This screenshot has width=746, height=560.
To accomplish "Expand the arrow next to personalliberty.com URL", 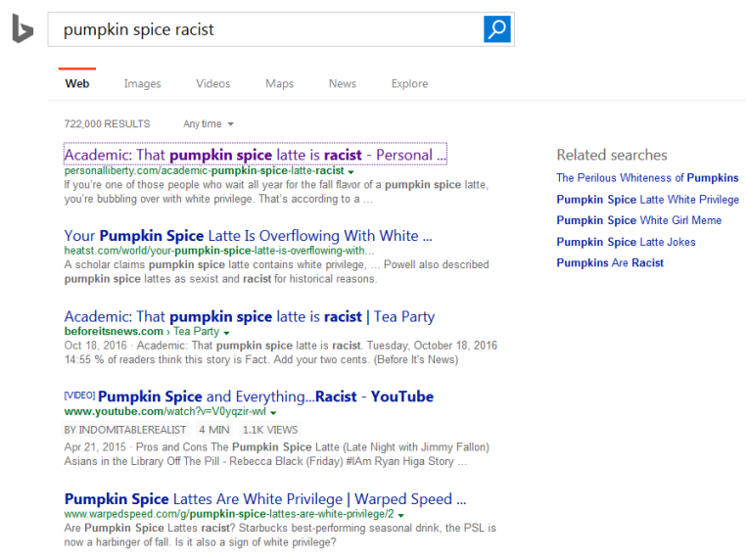I will [350, 171].
